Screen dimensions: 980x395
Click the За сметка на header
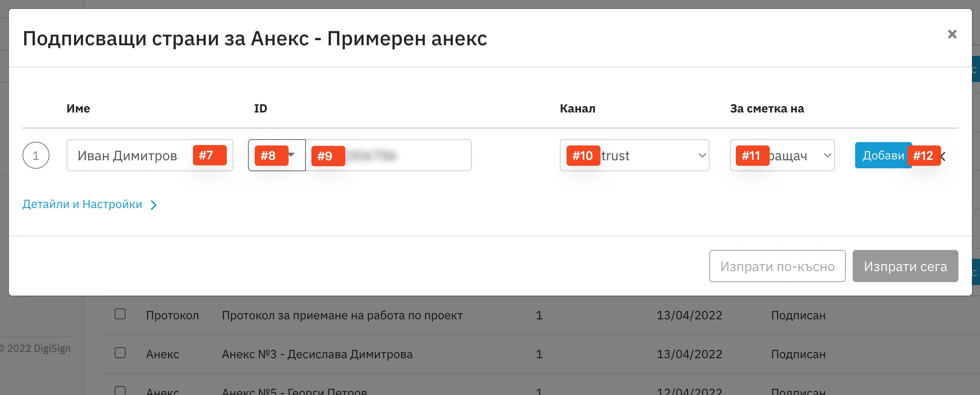767,109
